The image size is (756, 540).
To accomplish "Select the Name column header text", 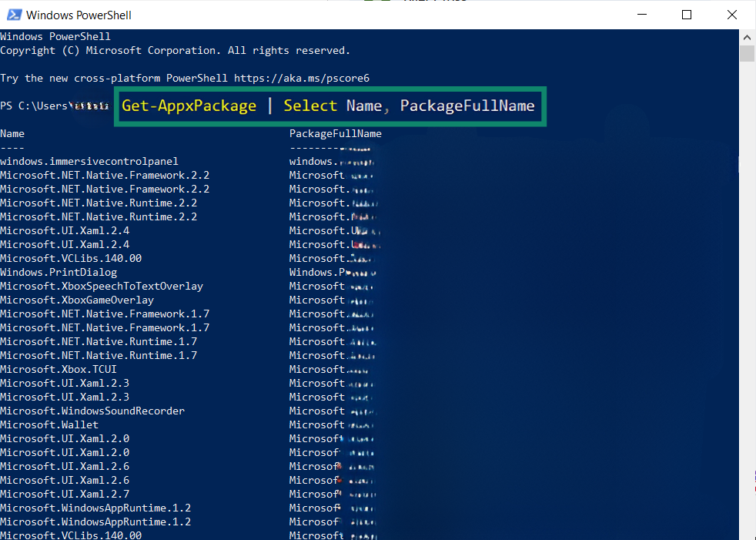I will (x=12, y=133).
